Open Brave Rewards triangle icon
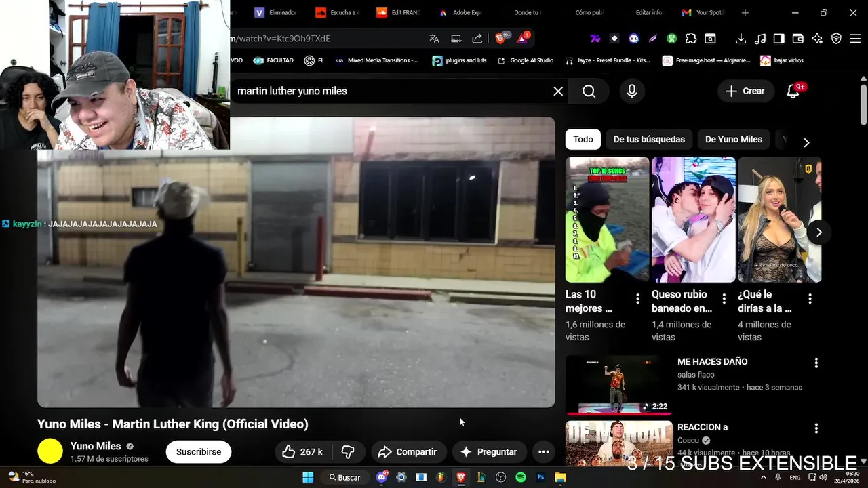 (x=523, y=39)
